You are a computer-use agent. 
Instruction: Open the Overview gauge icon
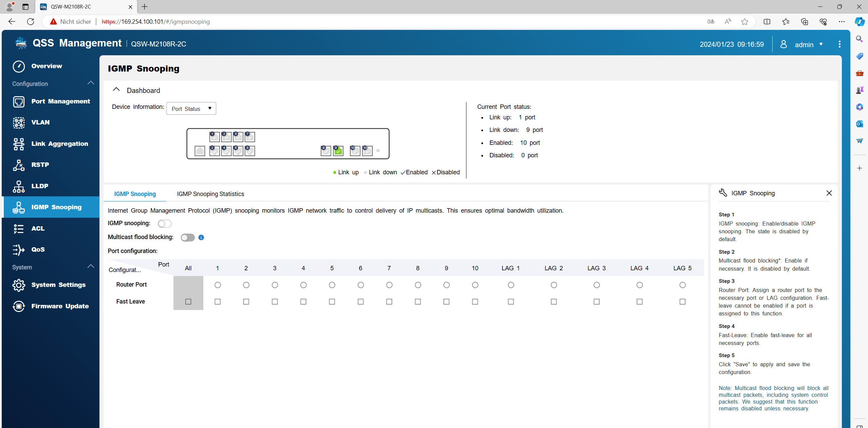(x=19, y=66)
